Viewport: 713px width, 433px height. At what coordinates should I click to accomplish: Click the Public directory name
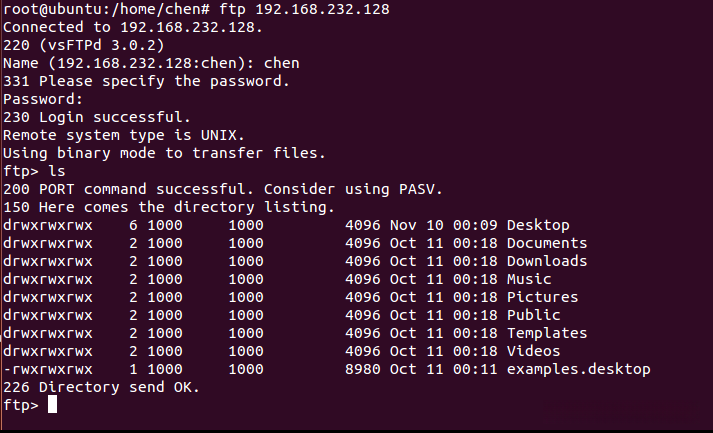(x=533, y=315)
